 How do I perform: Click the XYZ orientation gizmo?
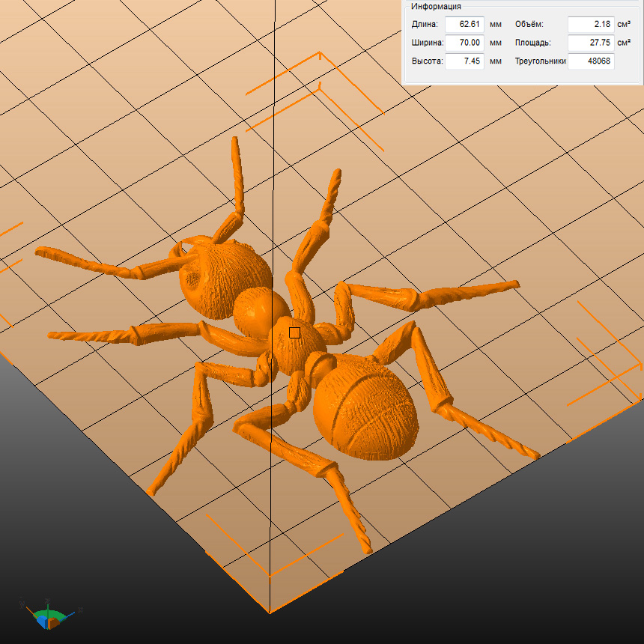click(x=49, y=616)
